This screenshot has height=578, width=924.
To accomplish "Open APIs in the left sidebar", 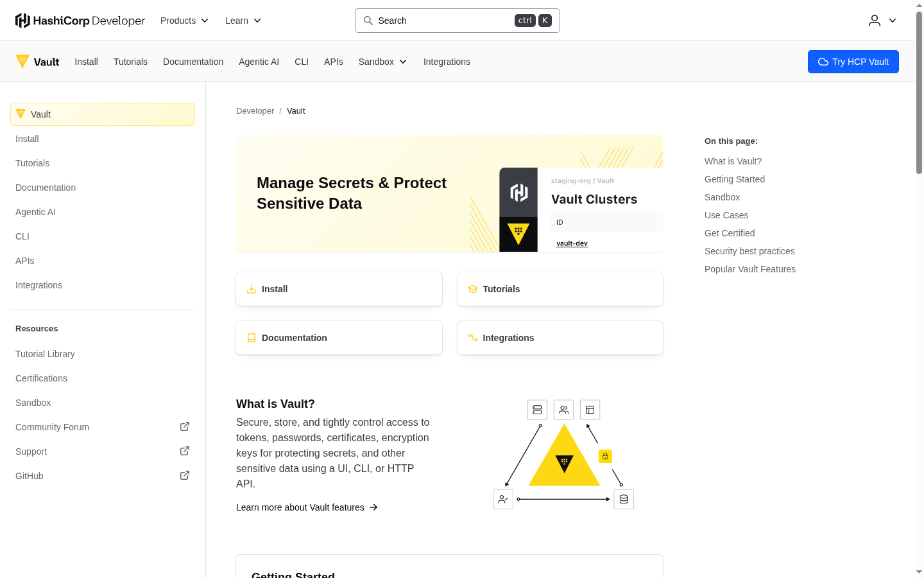I will [x=103, y=261].
